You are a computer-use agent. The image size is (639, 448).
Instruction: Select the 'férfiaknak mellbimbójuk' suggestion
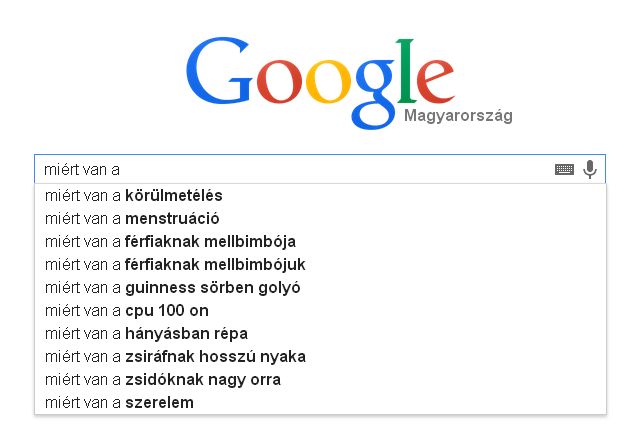(x=175, y=264)
